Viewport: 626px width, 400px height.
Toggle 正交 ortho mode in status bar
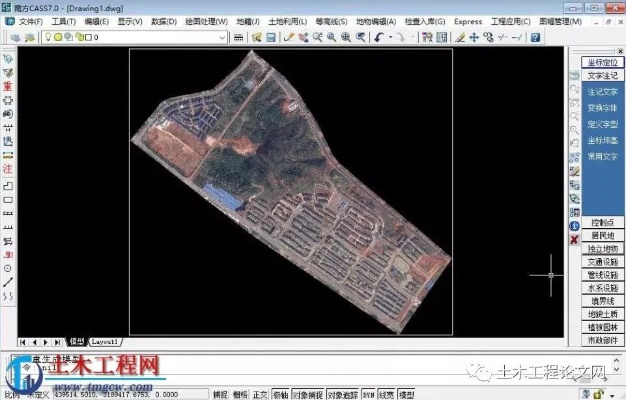click(260, 394)
